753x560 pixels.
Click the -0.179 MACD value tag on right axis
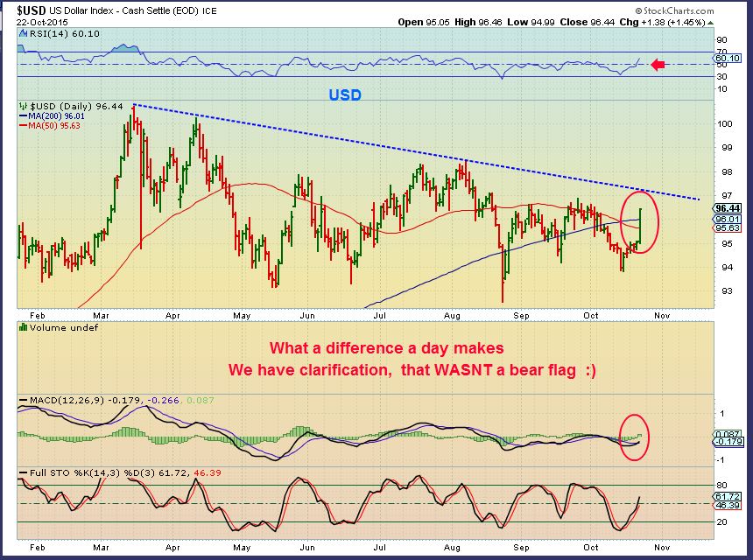728,442
